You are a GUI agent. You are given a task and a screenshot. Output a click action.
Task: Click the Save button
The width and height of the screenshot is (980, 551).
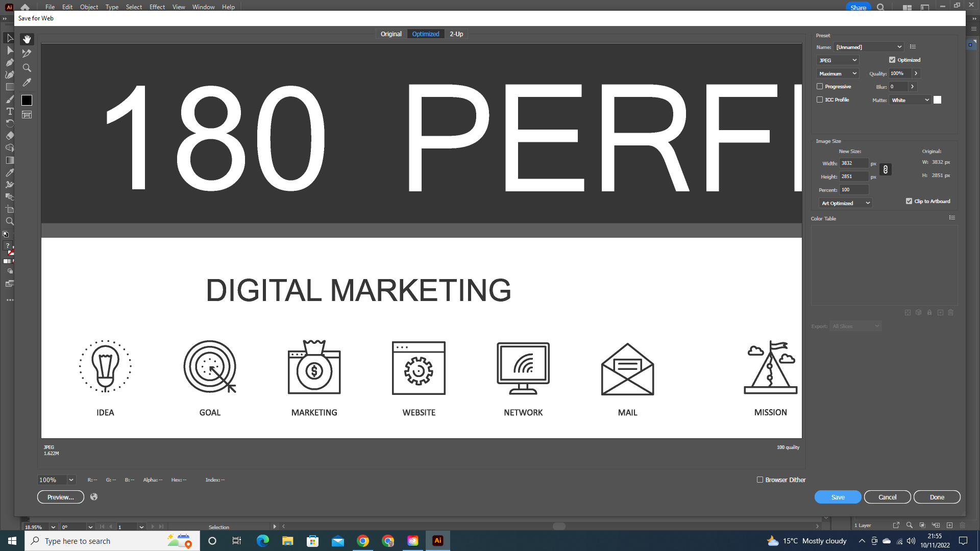click(x=838, y=496)
